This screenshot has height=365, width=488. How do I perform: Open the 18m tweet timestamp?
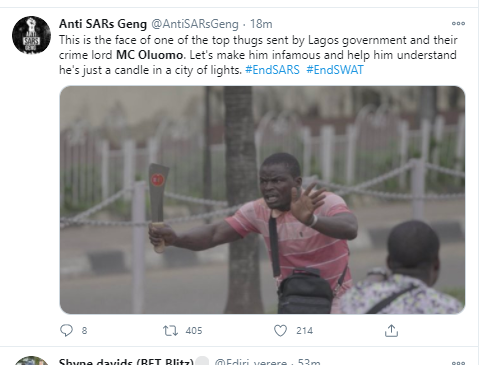pos(261,24)
